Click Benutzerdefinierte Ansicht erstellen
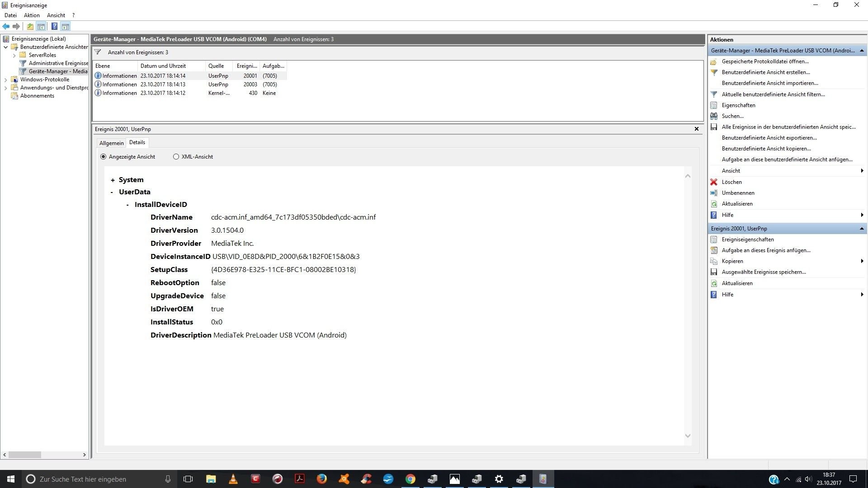Screen dimensions: 868x488 click(766, 72)
